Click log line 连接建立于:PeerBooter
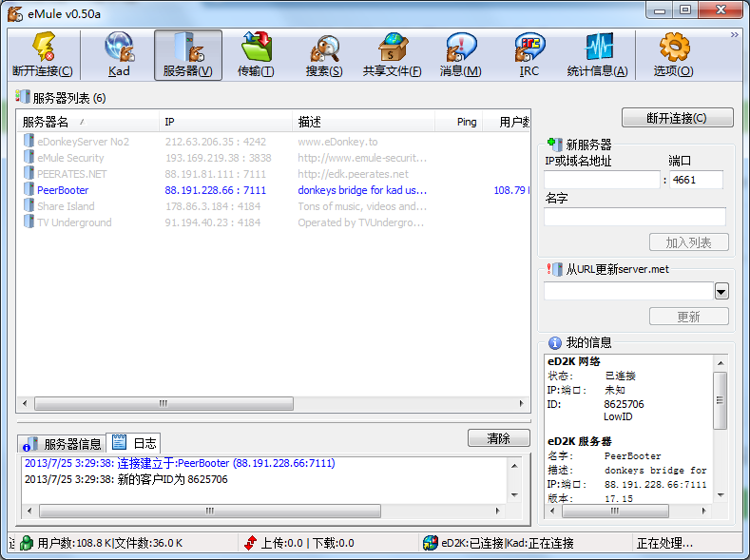 180,463
